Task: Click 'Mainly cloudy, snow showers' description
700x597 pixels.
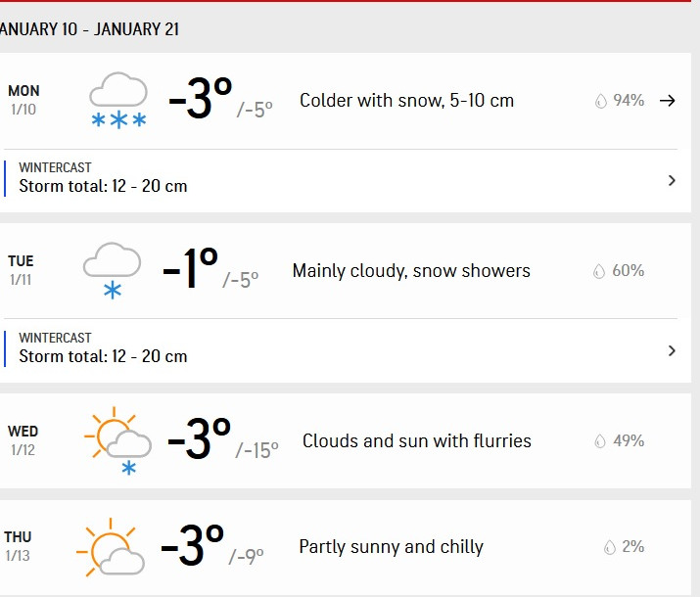Action: click(411, 271)
